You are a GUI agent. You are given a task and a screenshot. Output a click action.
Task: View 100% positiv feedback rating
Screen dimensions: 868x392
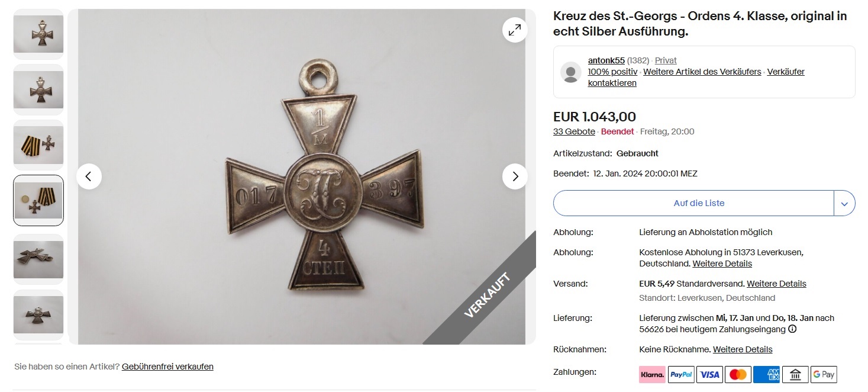(613, 72)
